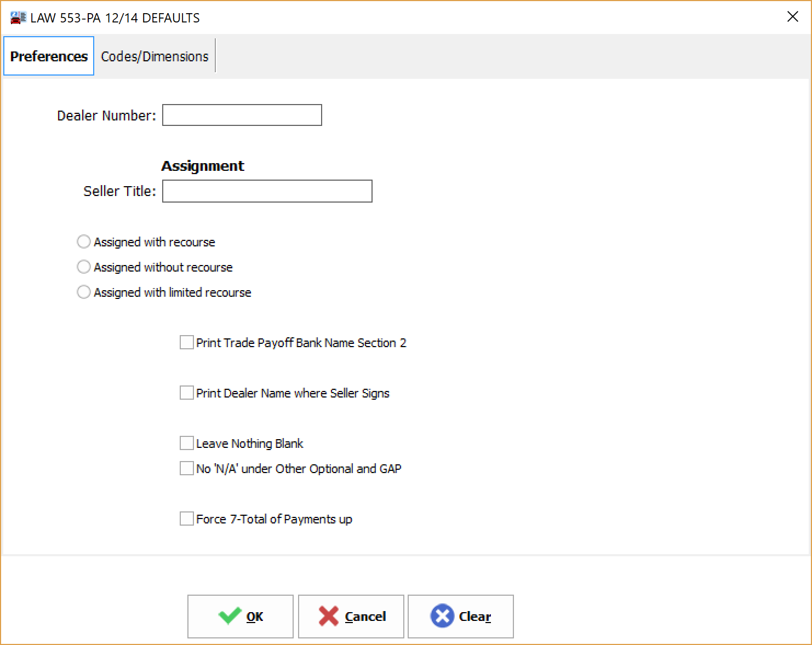812x645 pixels.
Task: Select the Assigned without recourse option
Action: (83, 267)
